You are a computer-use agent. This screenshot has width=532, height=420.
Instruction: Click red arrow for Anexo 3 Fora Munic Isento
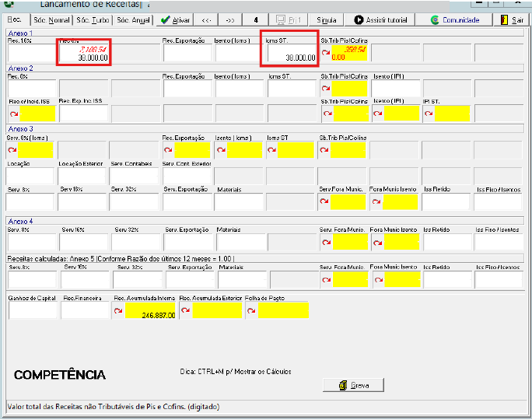pos(376,201)
